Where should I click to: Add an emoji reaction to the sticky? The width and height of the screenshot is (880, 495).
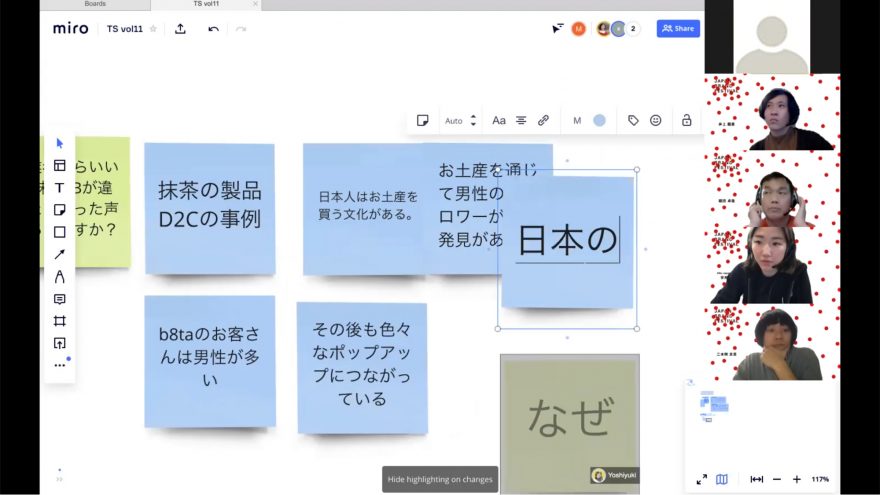[656, 120]
